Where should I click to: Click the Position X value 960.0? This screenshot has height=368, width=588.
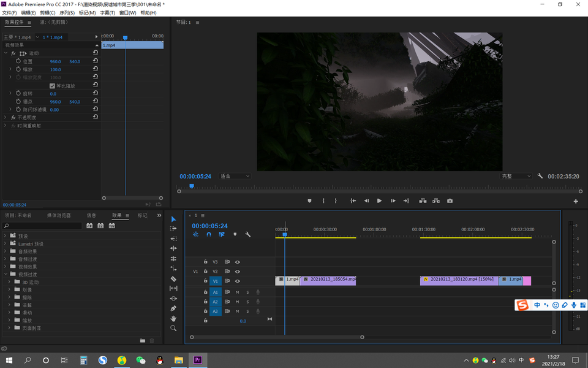click(x=55, y=61)
